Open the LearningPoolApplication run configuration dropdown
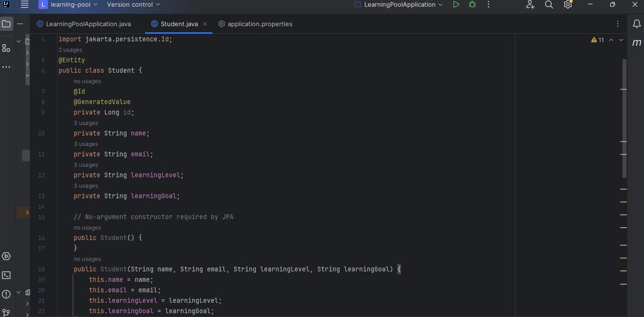The width and height of the screenshot is (644, 317). 399,5
